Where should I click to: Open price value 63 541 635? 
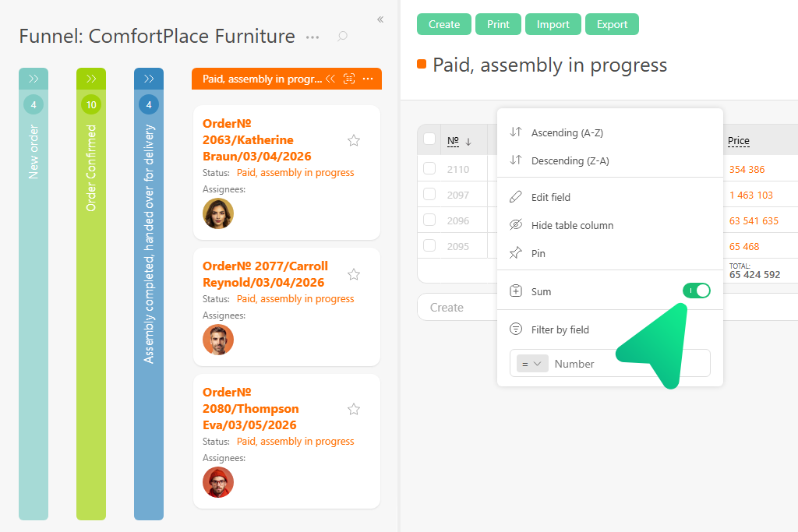[x=754, y=220]
